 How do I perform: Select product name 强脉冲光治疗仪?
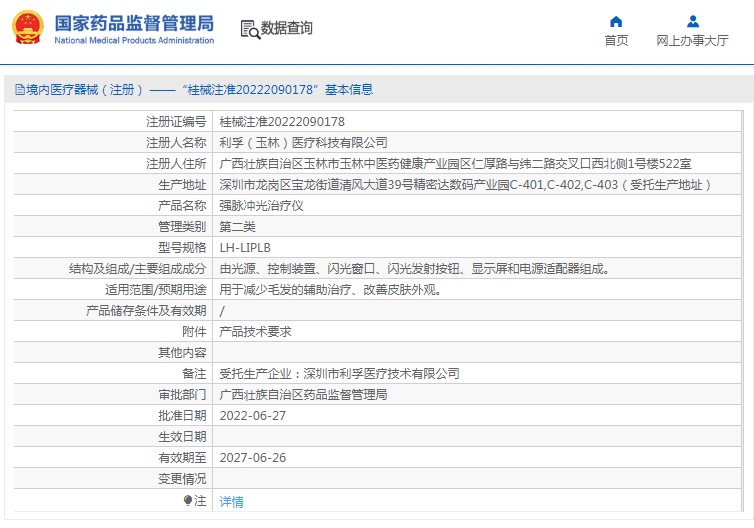[261, 206]
